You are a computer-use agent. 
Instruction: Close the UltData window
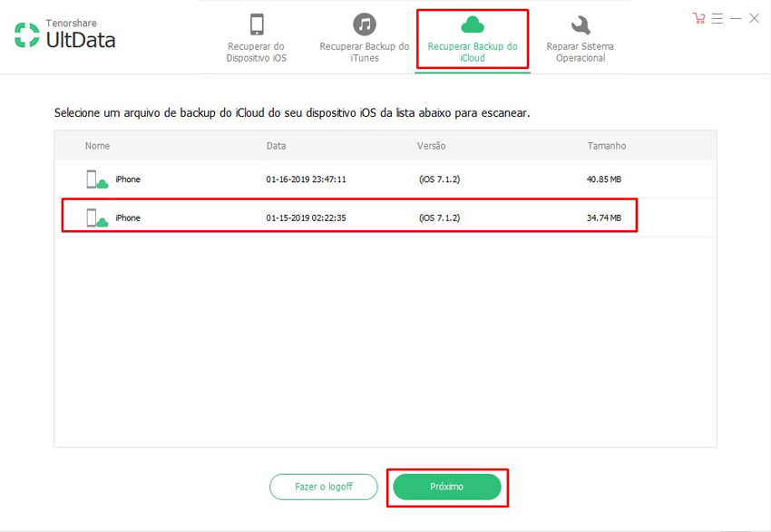[x=755, y=19]
